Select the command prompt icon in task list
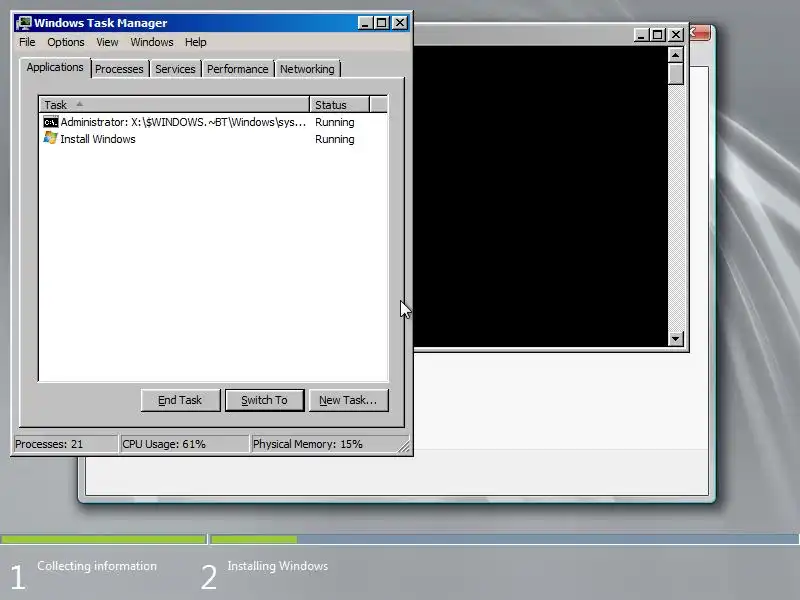Screen dimensions: 800x600 point(51,122)
